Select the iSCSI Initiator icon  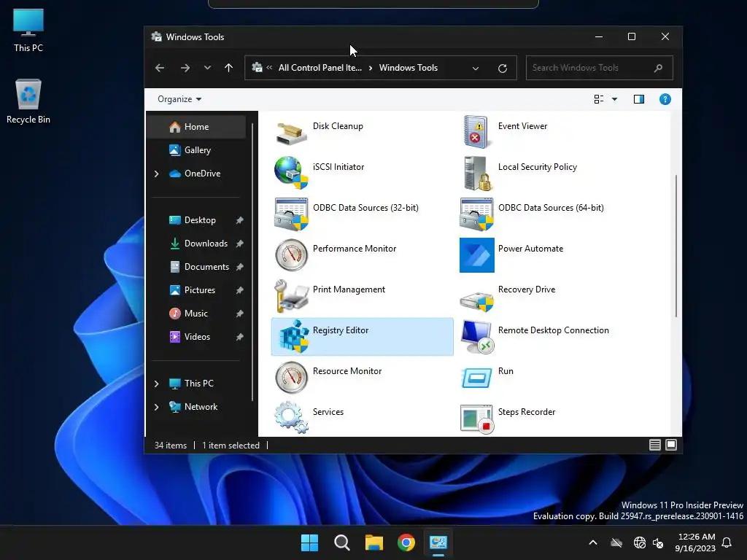(291, 173)
